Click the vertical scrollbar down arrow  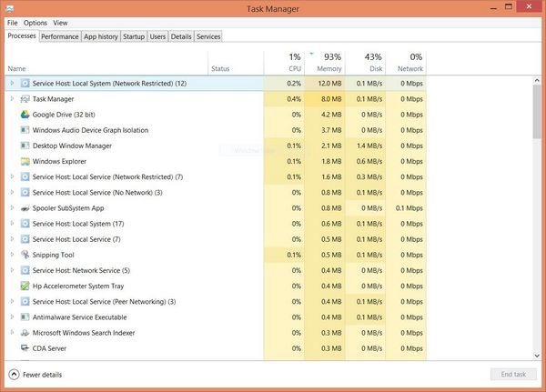[x=540, y=357]
